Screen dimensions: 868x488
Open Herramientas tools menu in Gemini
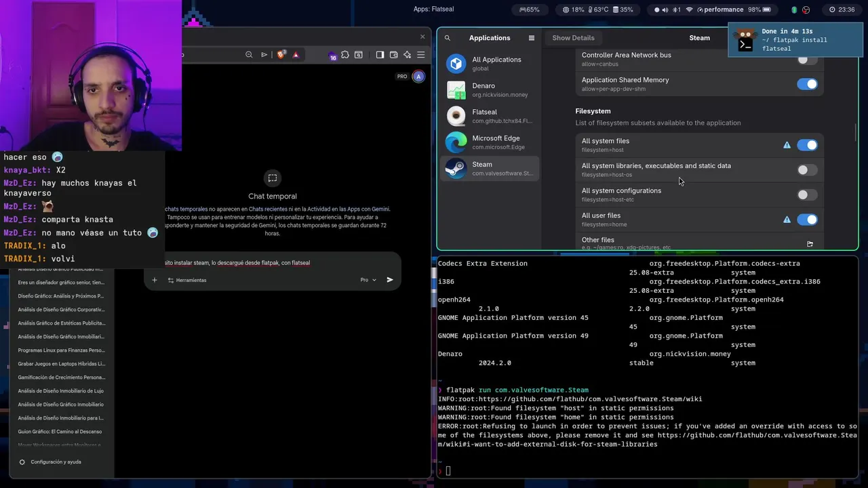[x=186, y=280]
